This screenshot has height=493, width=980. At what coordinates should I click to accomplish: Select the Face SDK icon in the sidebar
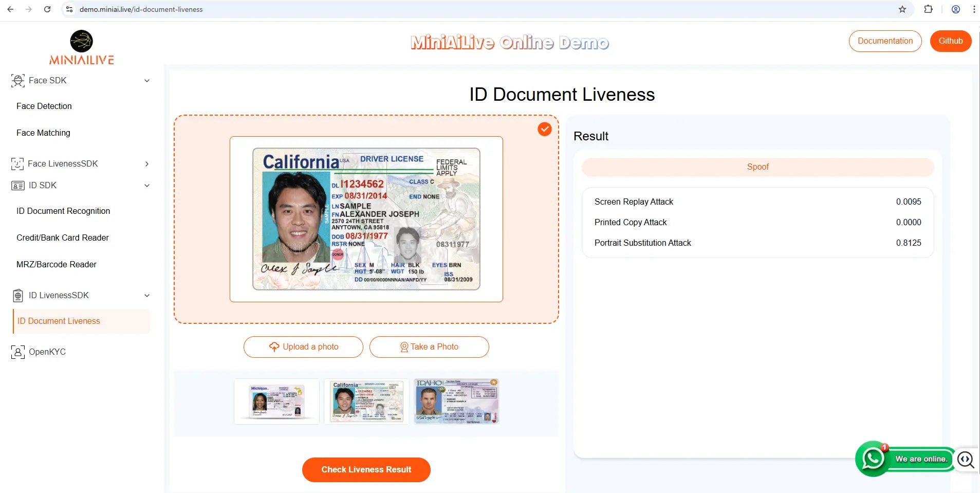tap(17, 80)
